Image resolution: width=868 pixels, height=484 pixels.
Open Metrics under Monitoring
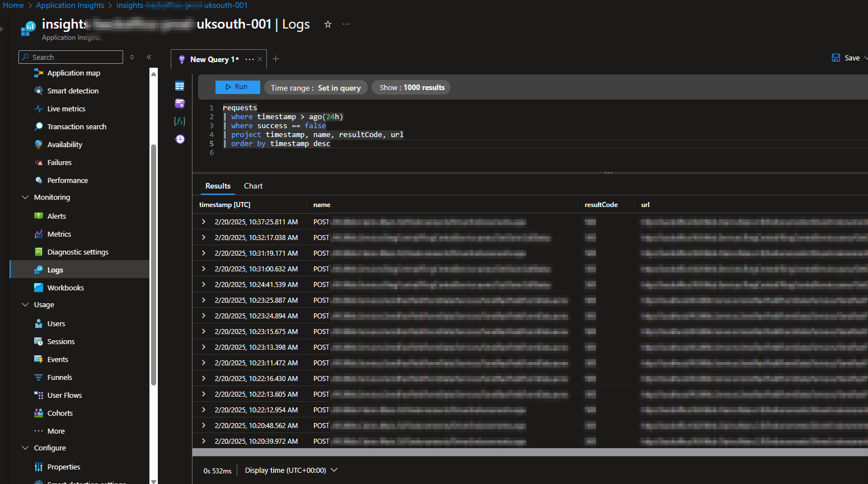tap(59, 234)
